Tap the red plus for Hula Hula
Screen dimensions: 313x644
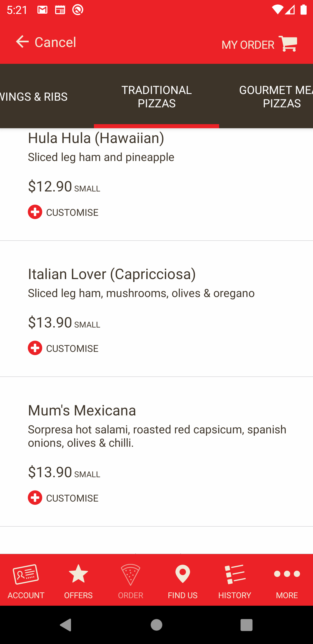point(35,212)
